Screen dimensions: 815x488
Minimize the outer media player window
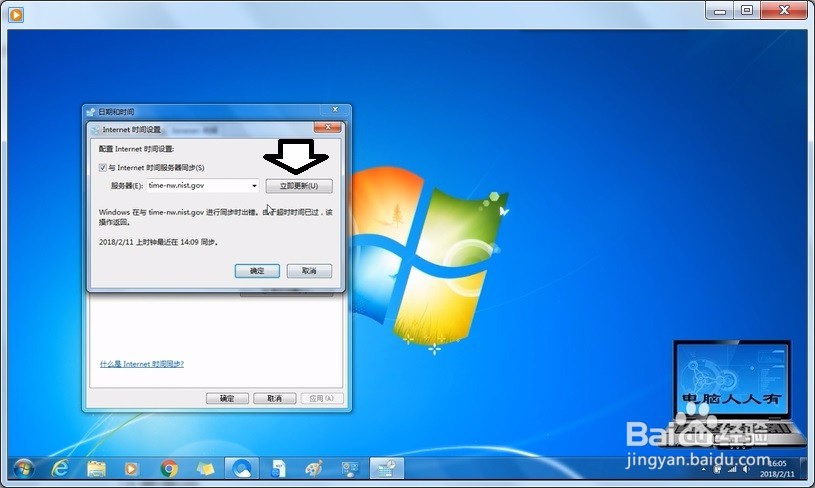tap(720, 10)
